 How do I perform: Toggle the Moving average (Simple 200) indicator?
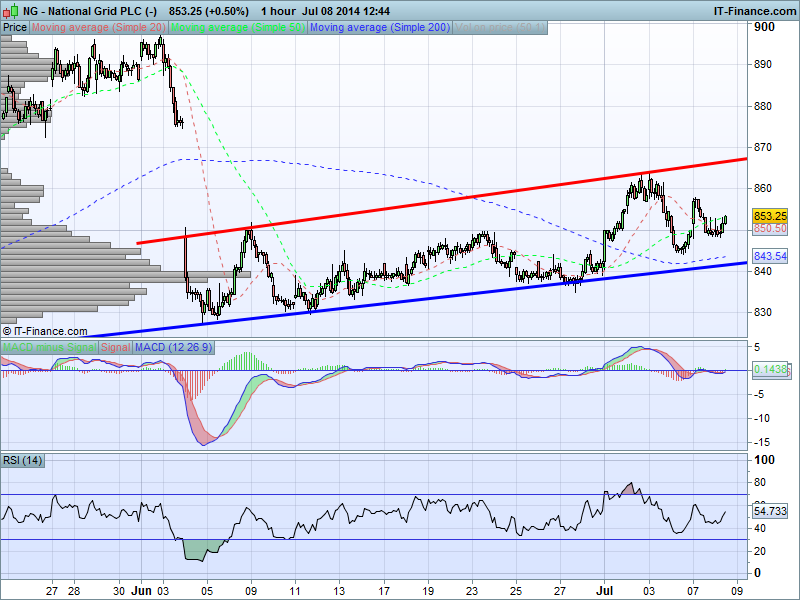pyautogui.click(x=379, y=28)
